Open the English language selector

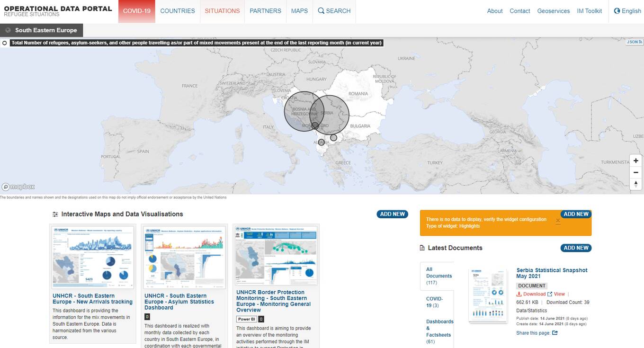tap(627, 11)
